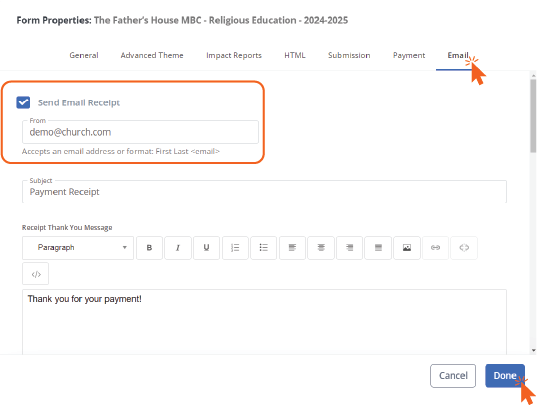The height and width of the screenshot is (406, 537).
Task: Click the Done button
Action: [x=505, y=376]
